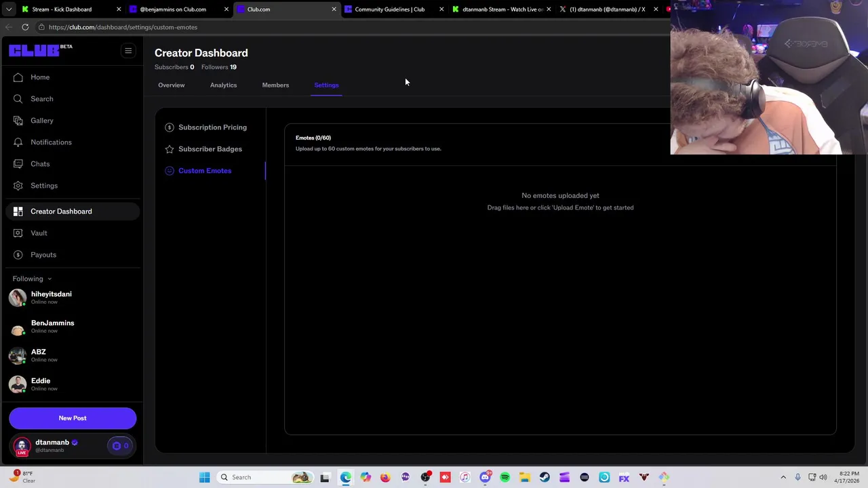Image resolution: width=868 pixels, height=488 pixels.
Task: Switch to dtanmanb Stream Watch Live tab
Action: point(502,9)
